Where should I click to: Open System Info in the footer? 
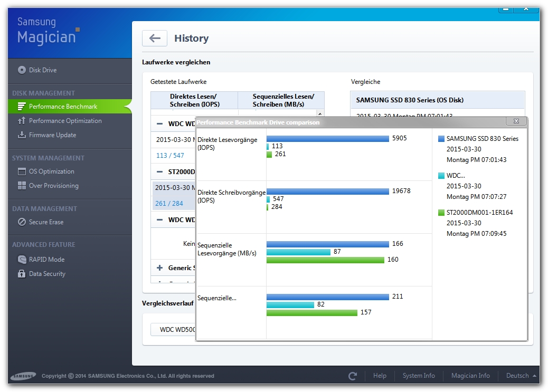(419, 376)
